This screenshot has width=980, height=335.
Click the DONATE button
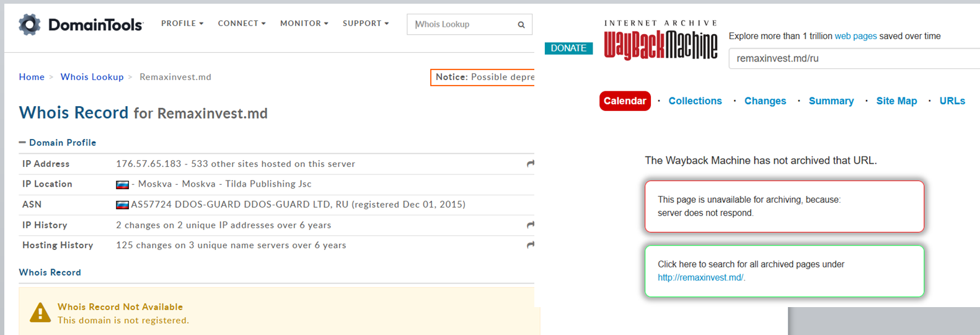coord(568,48)
